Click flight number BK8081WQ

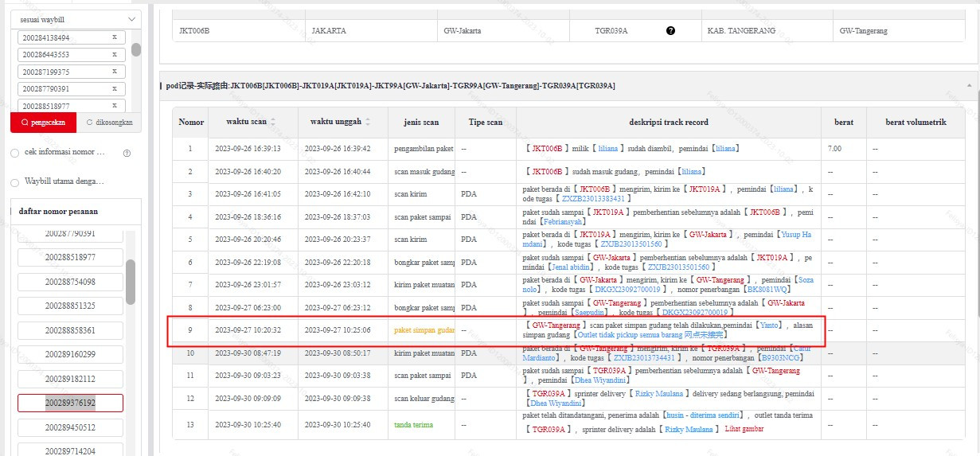tap(769, 290)
